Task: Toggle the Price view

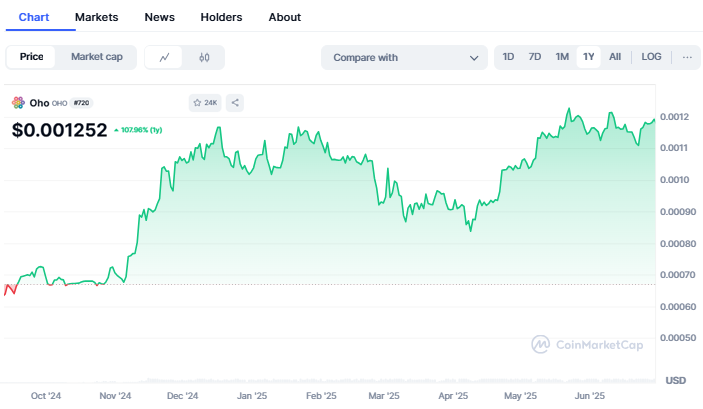Action: click(x=31, y=57)
